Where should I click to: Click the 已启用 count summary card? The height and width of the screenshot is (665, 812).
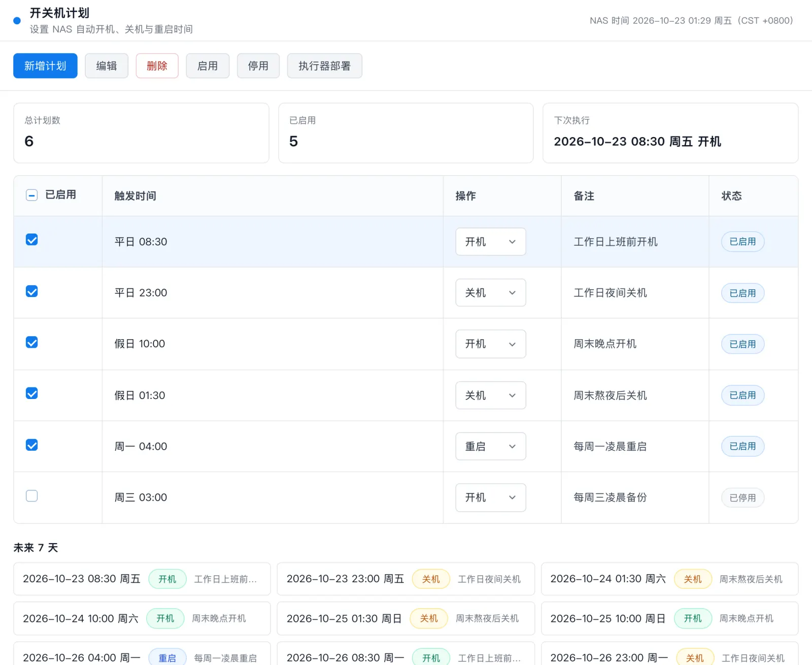(406, 133)
